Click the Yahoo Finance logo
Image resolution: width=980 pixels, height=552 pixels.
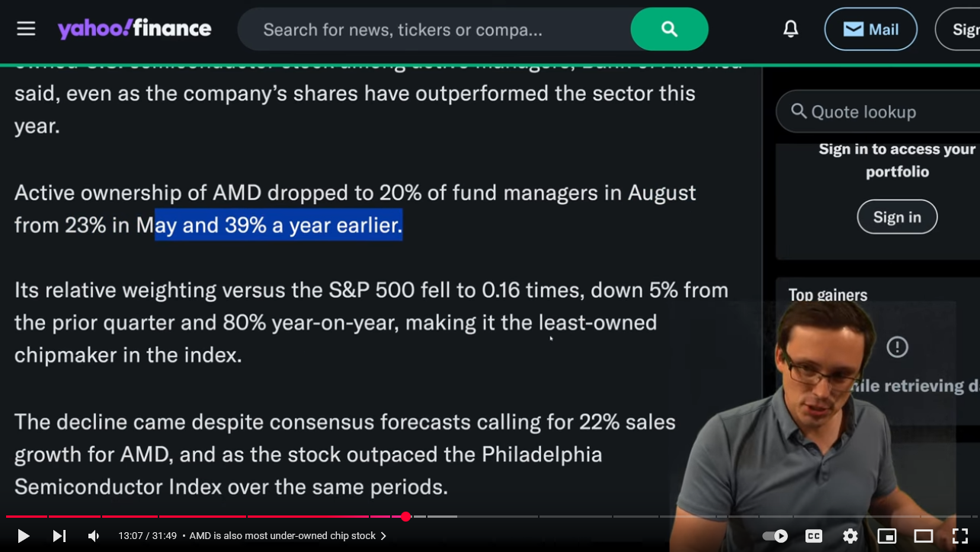tap(135, 29)
